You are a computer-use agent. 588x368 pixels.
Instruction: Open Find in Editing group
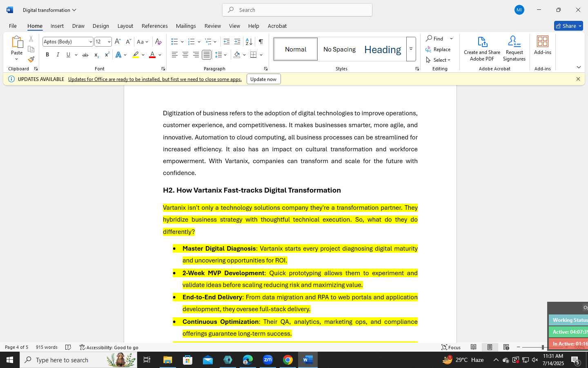(435, 38)
